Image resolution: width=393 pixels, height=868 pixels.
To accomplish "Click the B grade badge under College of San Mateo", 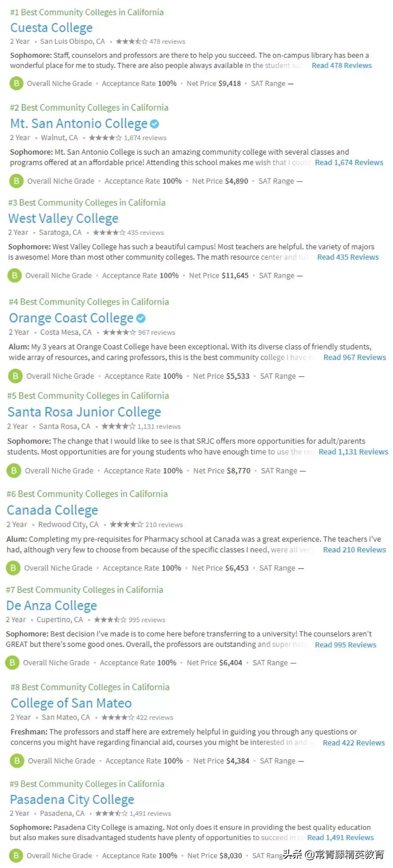I will [x=17, y=761].
